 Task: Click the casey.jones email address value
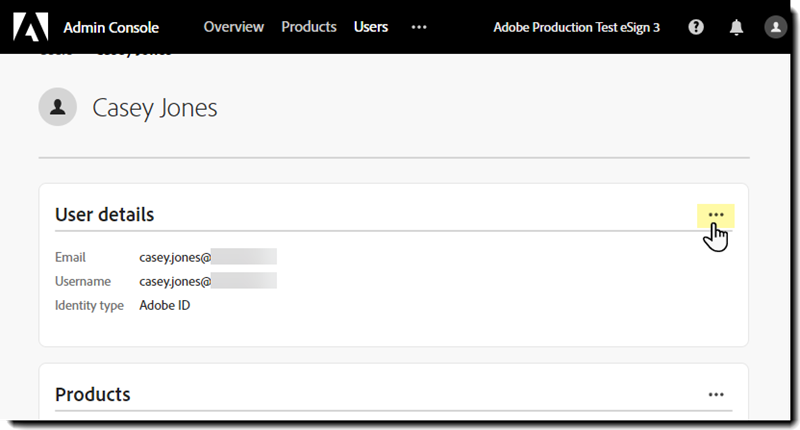point(208,257)
